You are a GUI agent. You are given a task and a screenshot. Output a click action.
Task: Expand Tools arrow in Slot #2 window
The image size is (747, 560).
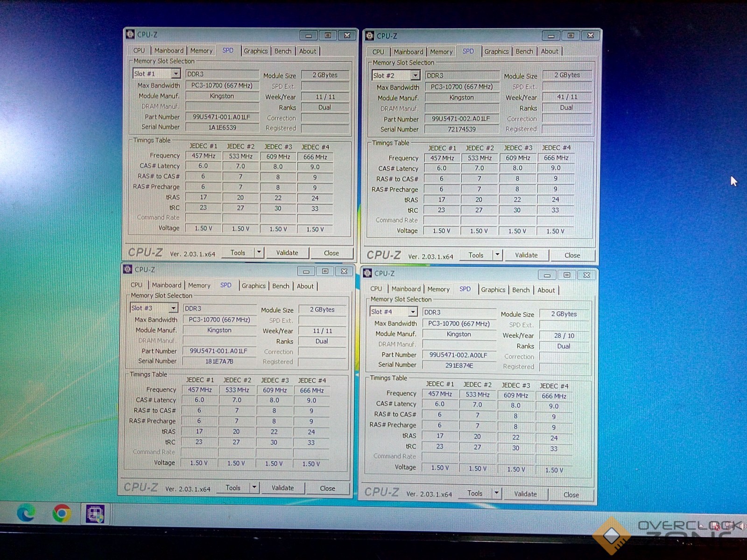click(497, 255)
